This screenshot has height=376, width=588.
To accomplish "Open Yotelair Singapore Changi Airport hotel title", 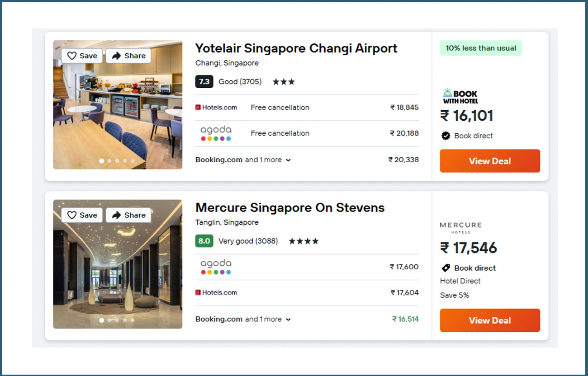I will click(296, 48).
